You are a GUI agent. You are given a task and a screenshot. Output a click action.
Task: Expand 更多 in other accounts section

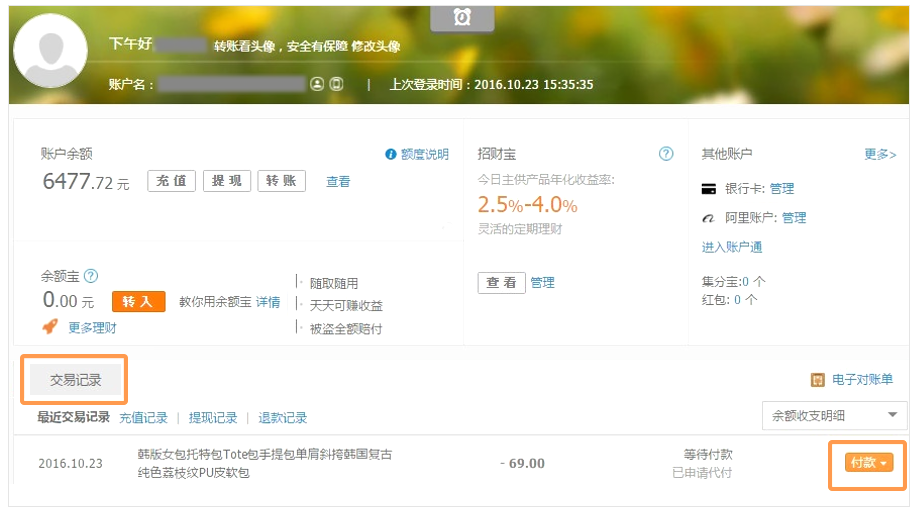[x=880, y=154]
